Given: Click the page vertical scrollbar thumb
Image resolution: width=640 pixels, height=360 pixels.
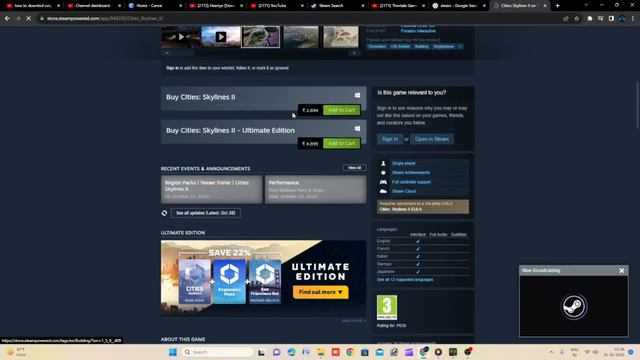Looking at the screenshot, I should (x=637, y=106).
